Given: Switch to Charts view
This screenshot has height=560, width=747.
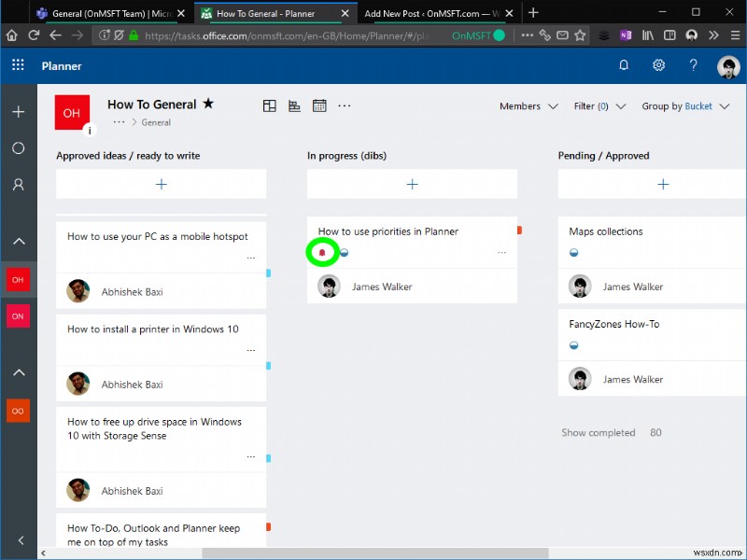Looking at the screenshot, I should click(294, 106).
